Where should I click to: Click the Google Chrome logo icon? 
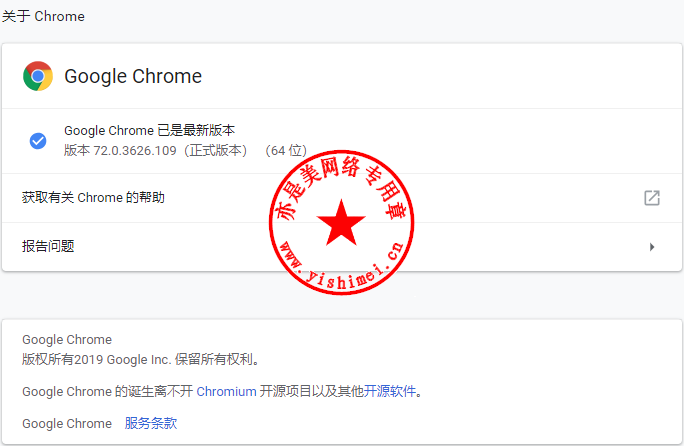tap(38, 76)
